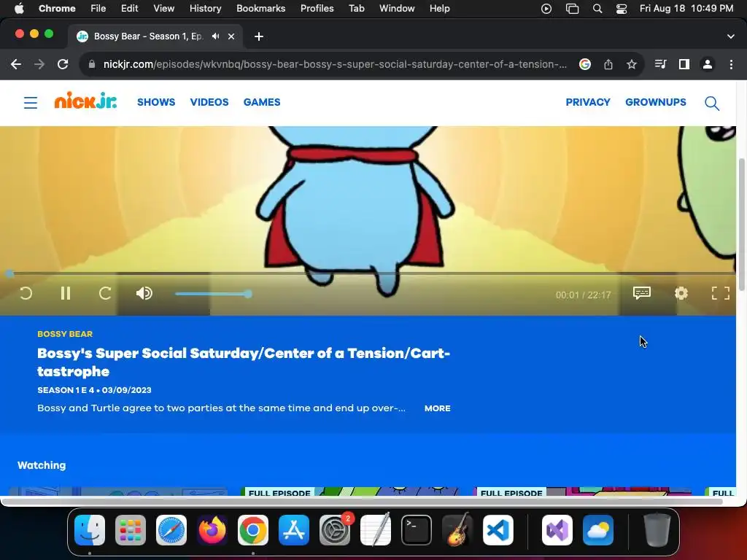The image size is (747, 560).
Task: Toggle closed captions on the video
Action: 642,293
